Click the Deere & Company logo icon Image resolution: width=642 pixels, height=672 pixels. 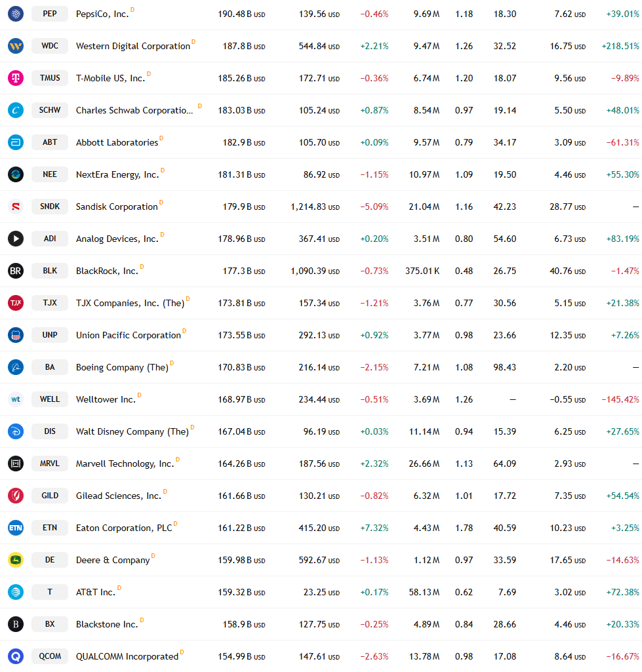coord(16,560)
